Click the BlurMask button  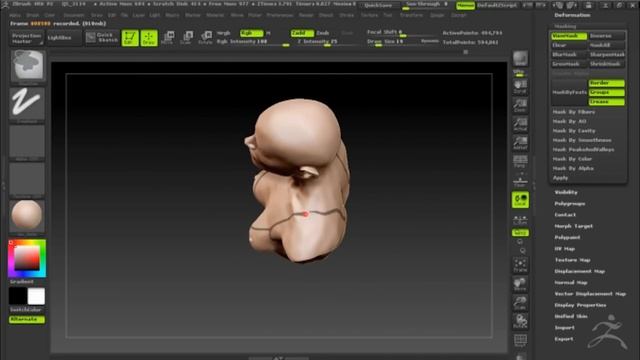pos(569,55)
